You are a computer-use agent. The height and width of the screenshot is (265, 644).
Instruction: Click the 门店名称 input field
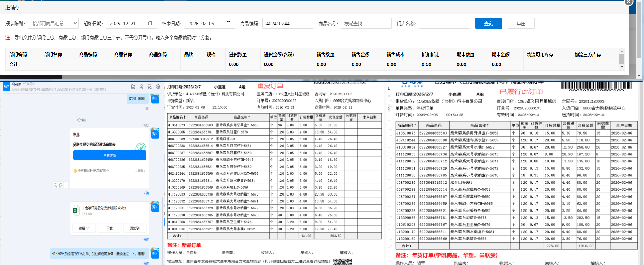click(x=444, y=24)
